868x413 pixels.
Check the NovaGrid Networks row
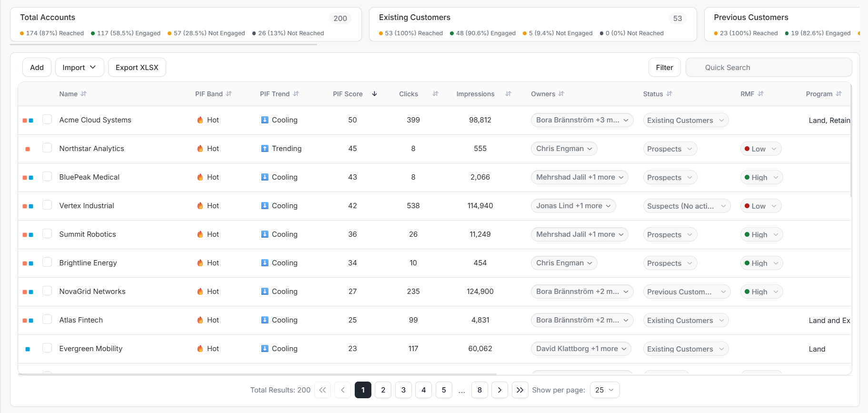coord(47,291)
